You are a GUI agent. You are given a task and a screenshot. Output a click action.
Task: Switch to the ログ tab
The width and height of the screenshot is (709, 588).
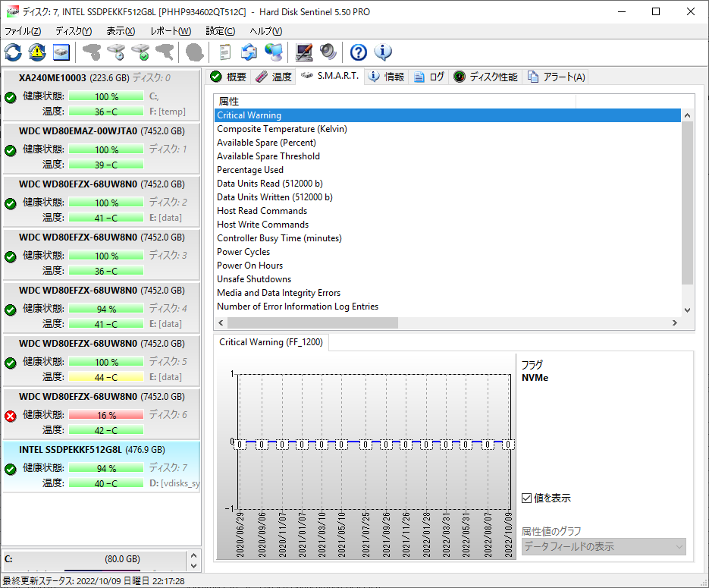(x=428, y=77)
